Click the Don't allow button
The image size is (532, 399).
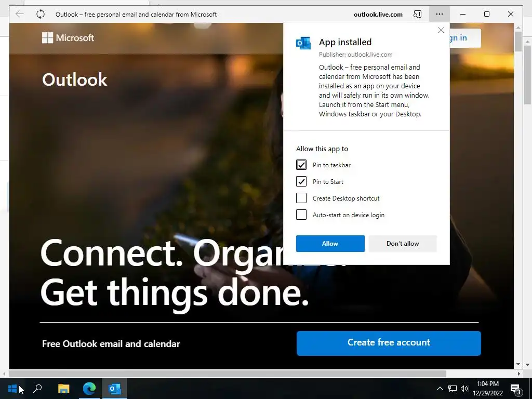click(x=403, y=244)
